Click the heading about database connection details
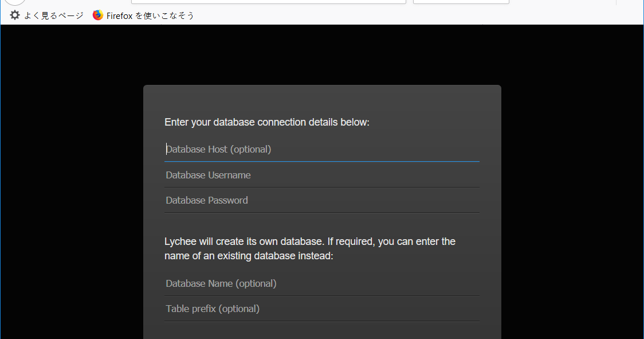The image size is (644, 339). [267, 122]
